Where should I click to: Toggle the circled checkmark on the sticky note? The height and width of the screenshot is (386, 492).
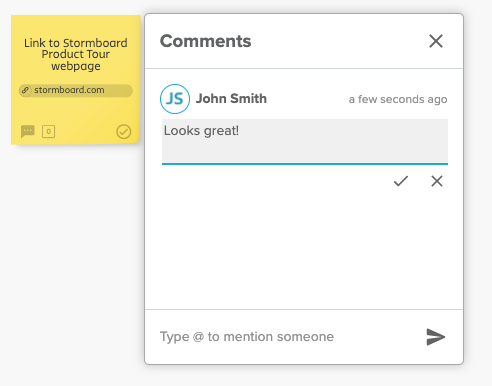[124, 131]
